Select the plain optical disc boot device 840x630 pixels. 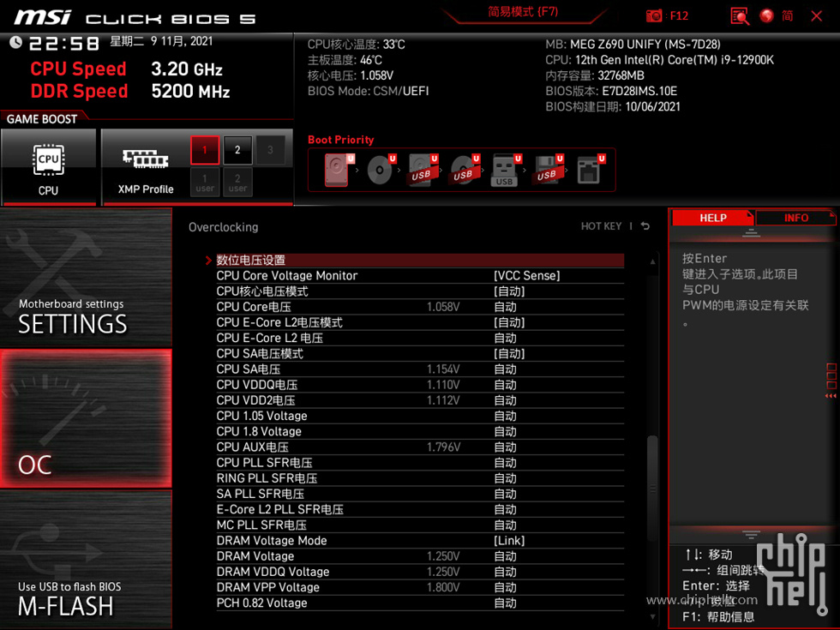coord(381,170)
